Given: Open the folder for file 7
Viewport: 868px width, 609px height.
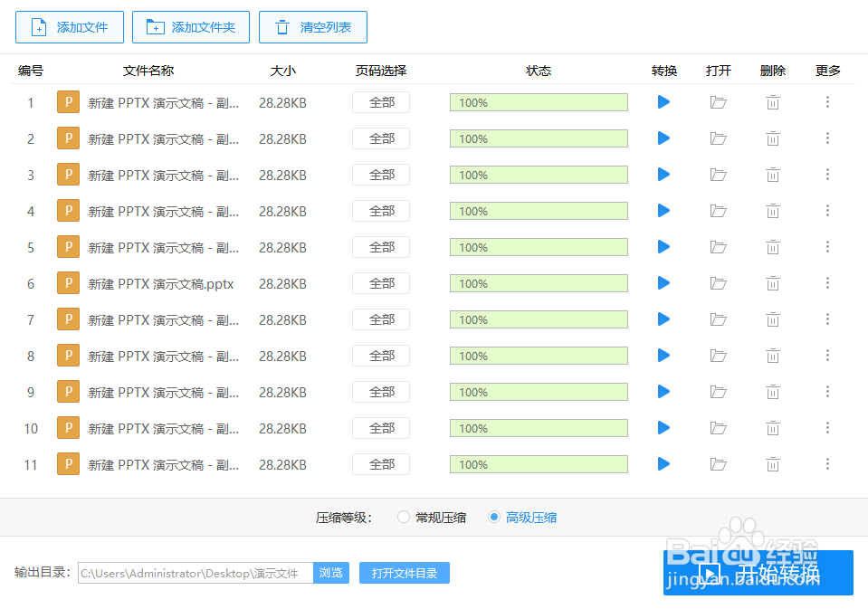Looking at the screenshot, I should click(718, 319).
